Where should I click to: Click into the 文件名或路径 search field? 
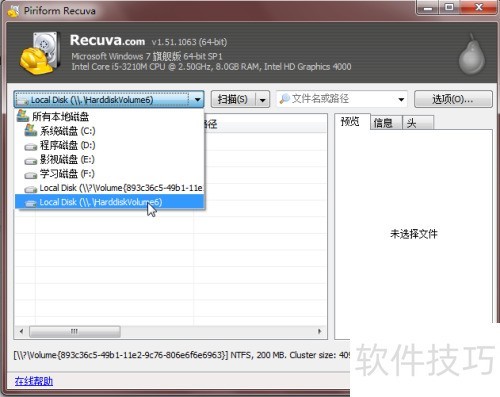(342, 99)
